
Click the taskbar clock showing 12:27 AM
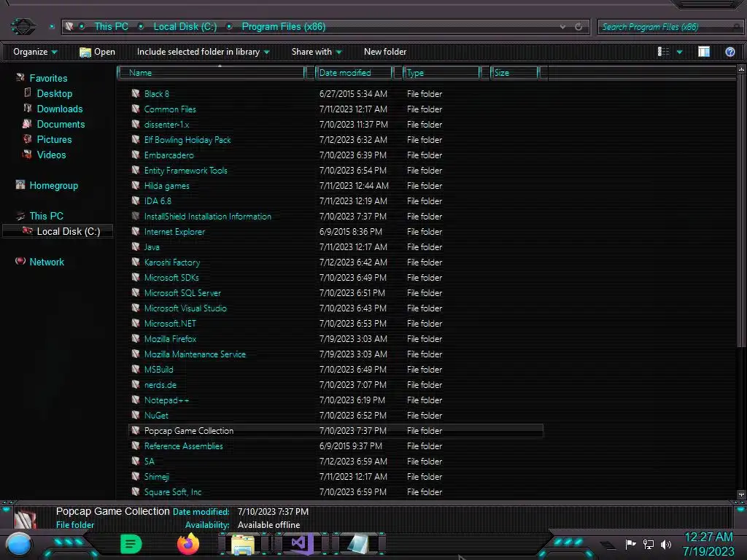[708, 537]
